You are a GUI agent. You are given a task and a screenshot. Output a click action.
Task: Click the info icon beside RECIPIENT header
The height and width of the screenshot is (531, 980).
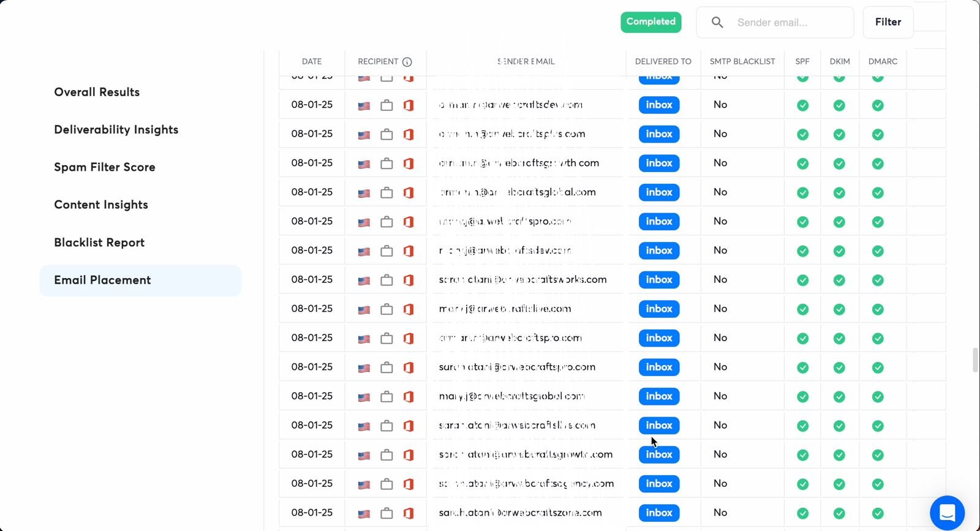(x=407, y=62)
